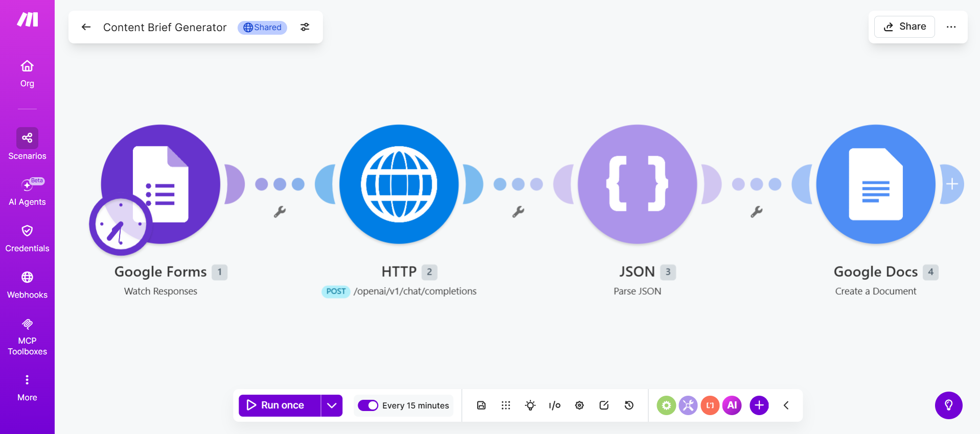Expand the Run once dropdown arrow
This screenshot has height=434, width=980.
(332, 405)
